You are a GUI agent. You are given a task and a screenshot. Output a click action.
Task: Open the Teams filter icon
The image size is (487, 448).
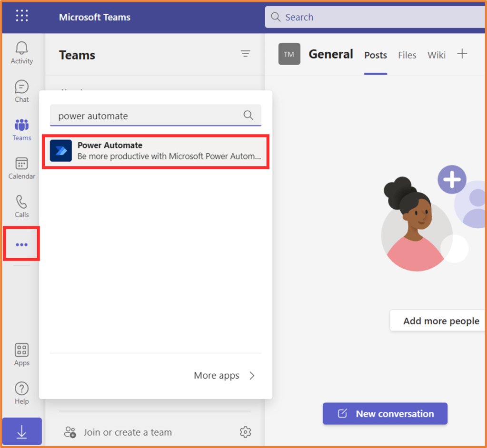(x=245, y=54)
